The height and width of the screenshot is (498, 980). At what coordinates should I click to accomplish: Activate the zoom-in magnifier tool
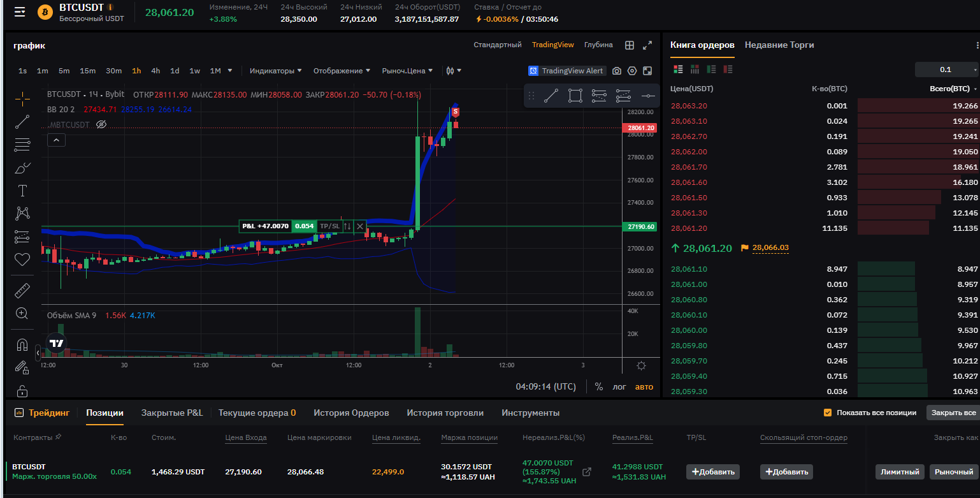[22, 313]
